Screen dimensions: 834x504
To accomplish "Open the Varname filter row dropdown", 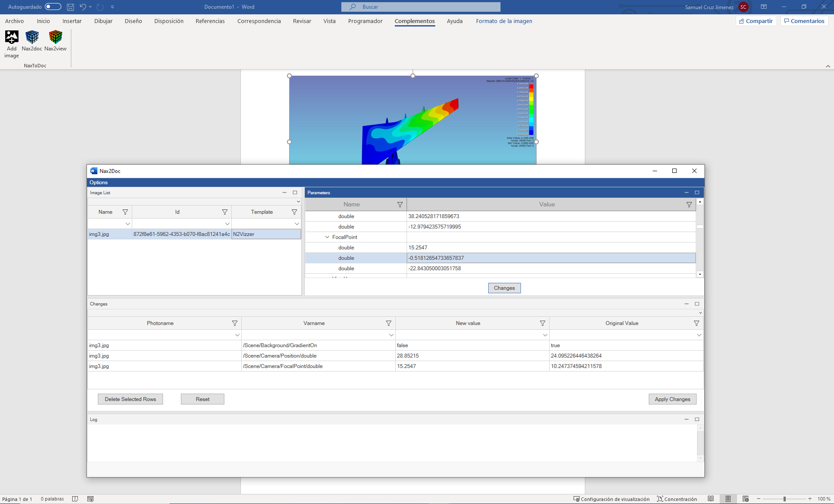I will [x=391, y=335].
